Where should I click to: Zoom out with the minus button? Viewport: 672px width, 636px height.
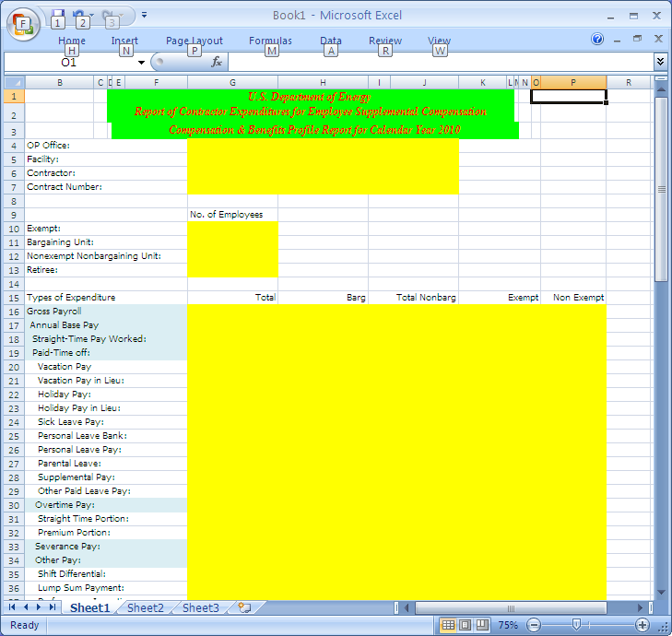(x=531, y=625)
